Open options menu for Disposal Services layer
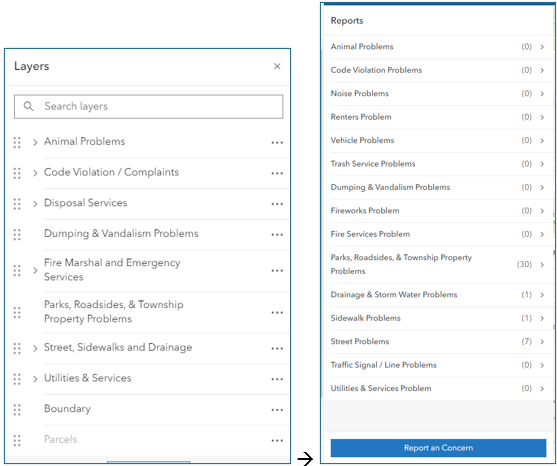 (x=277, y=204)
